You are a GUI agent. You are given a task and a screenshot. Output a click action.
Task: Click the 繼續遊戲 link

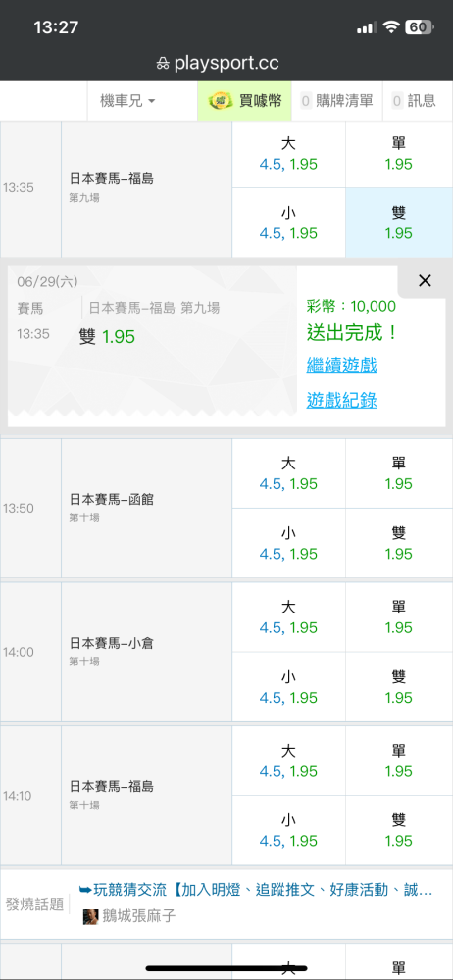click(341, 365)
